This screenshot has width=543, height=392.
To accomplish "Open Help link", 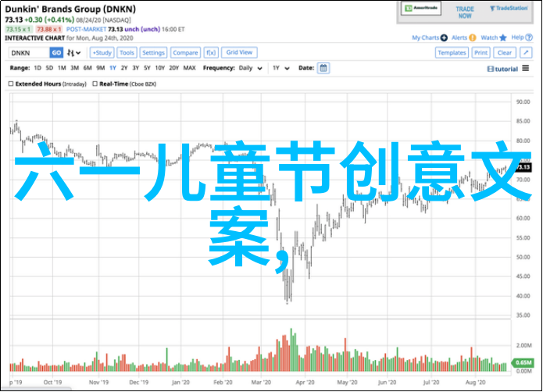I will [x=518, y=37].
